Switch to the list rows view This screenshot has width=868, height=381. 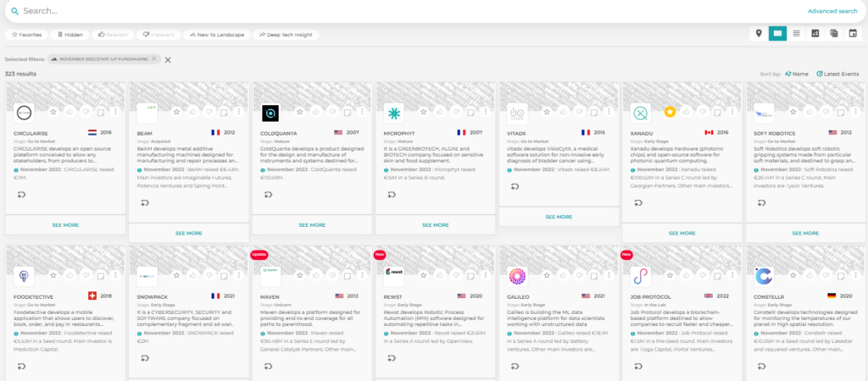(796, 34)
